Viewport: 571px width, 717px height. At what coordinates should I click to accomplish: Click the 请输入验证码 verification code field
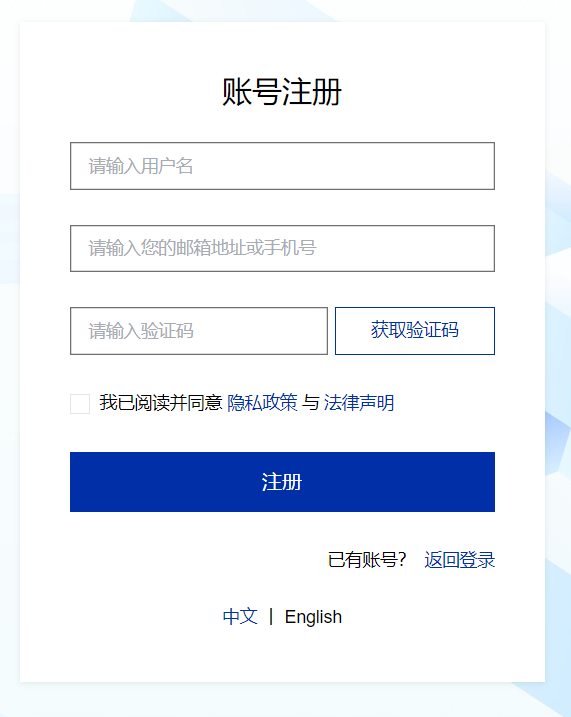coord(199,331)
